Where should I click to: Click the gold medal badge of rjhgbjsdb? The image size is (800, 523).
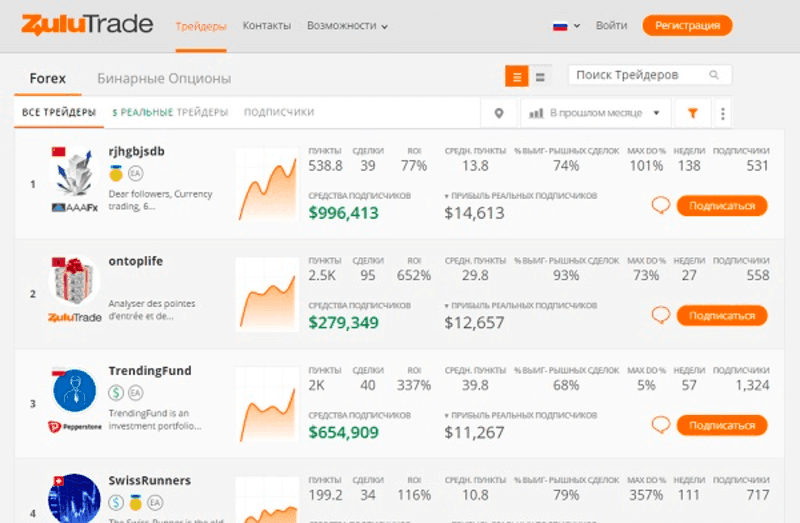click(116, 173)
